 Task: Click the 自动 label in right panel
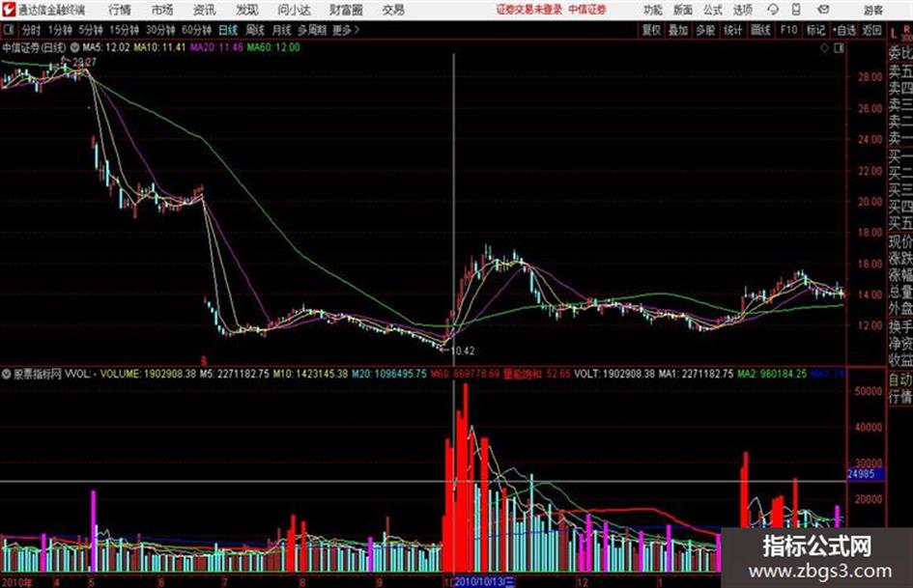click(x=900, y=379)
